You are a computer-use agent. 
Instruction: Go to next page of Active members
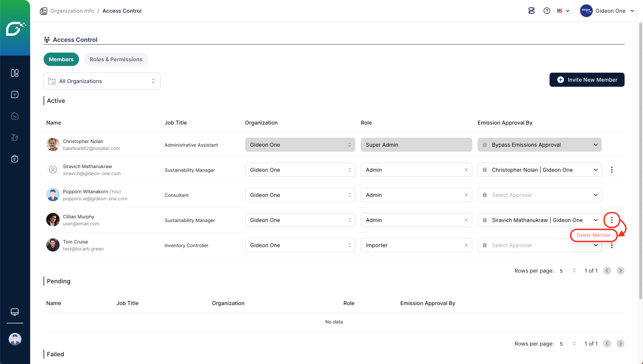(x=620, y=271)
